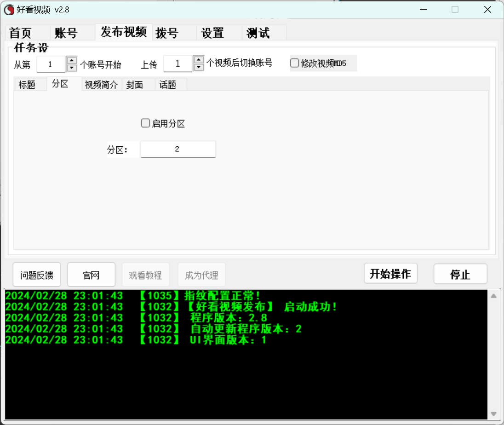The image size is (504, 425).
Task: Click the 个账号开始 label
Action: [x=101, y=64]
